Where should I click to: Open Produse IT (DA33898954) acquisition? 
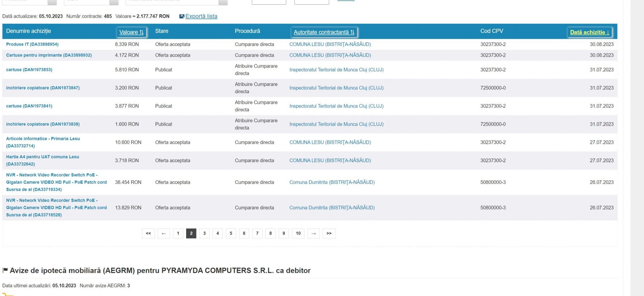32,44
